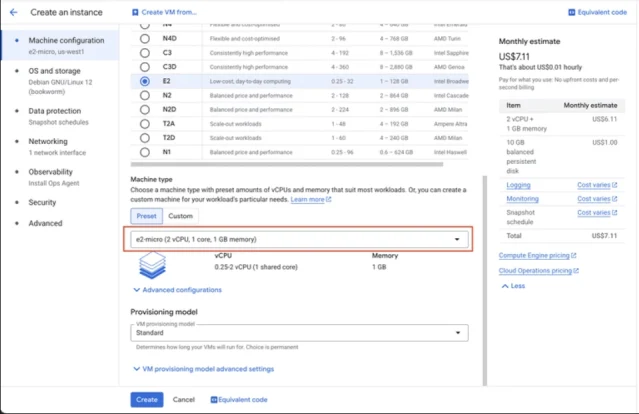639x414 pixels.
Task: Click the US$7.11 monthly estimate value
Action: [514, 57]
